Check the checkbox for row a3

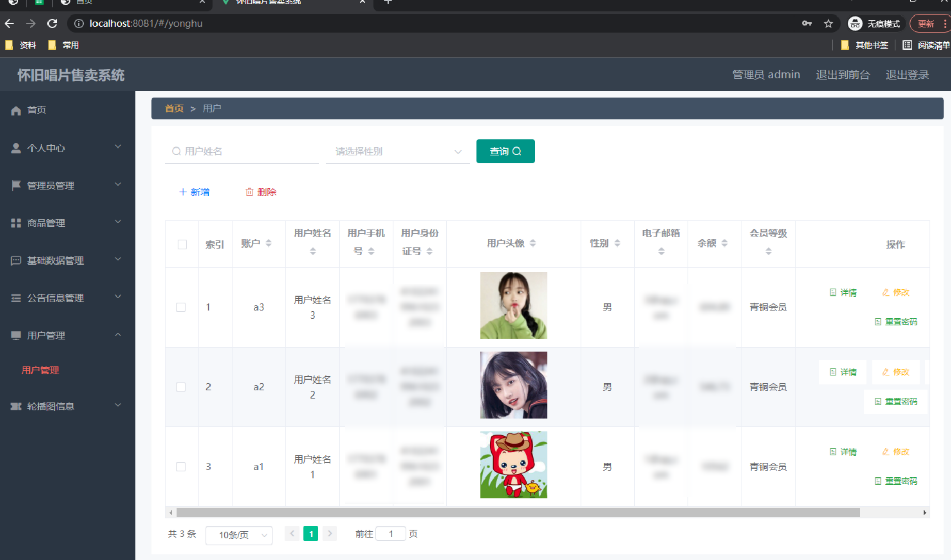pos(181,308)
